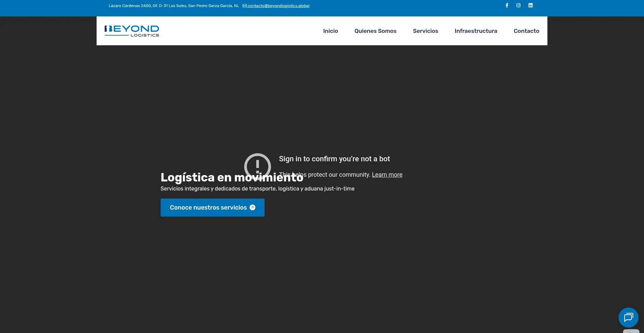Open the Quienes Somos menu item
Screen dimensions: 644x333
(375, 31)
